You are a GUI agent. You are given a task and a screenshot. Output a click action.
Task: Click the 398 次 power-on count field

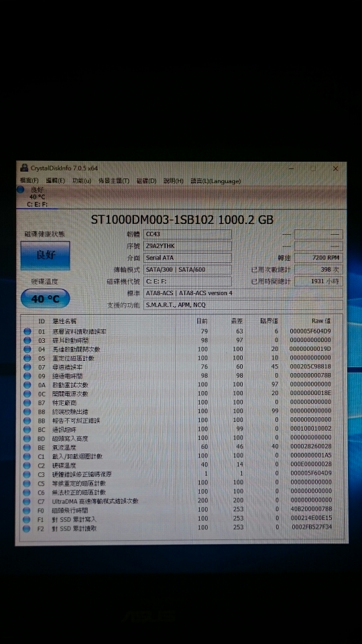(x=318, y=270)
